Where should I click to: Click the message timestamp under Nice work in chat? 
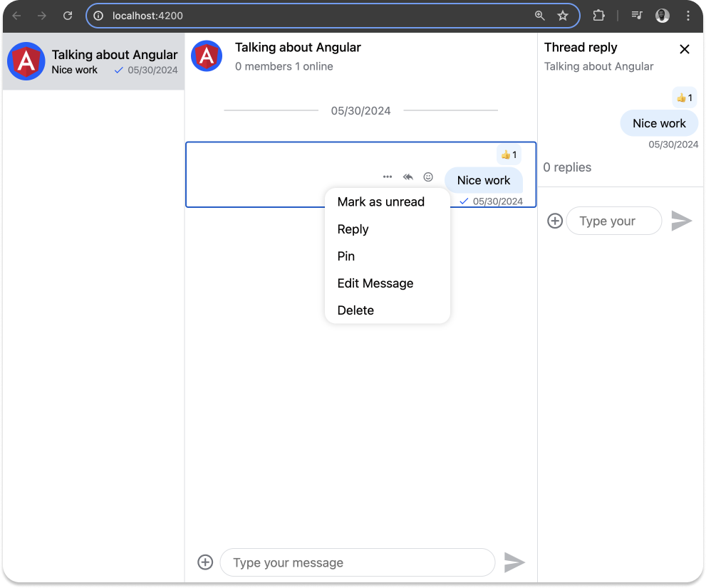[497, 201]
